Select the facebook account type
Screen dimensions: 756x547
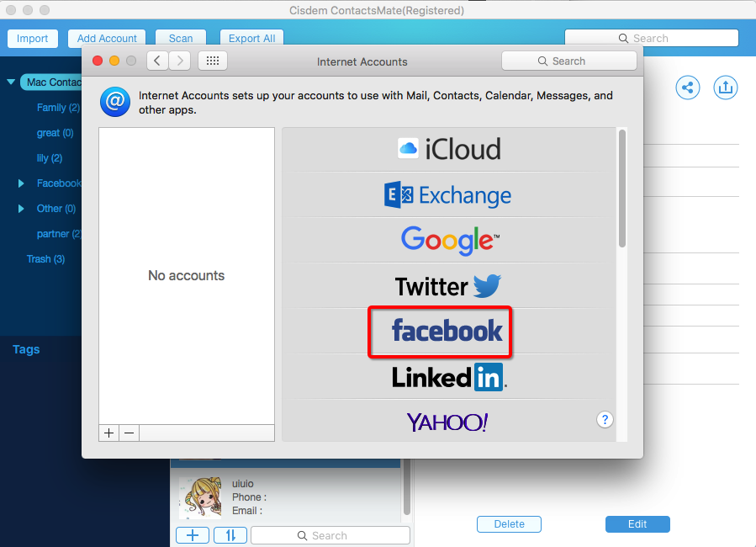tap(449, 331)
